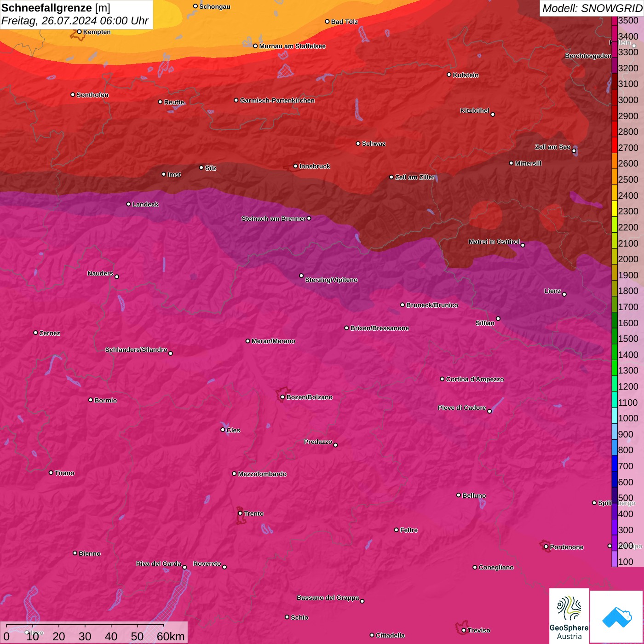Click the Modell: SNOWGRID label
Screen dimensions: 644x644
tap(592, 8)
